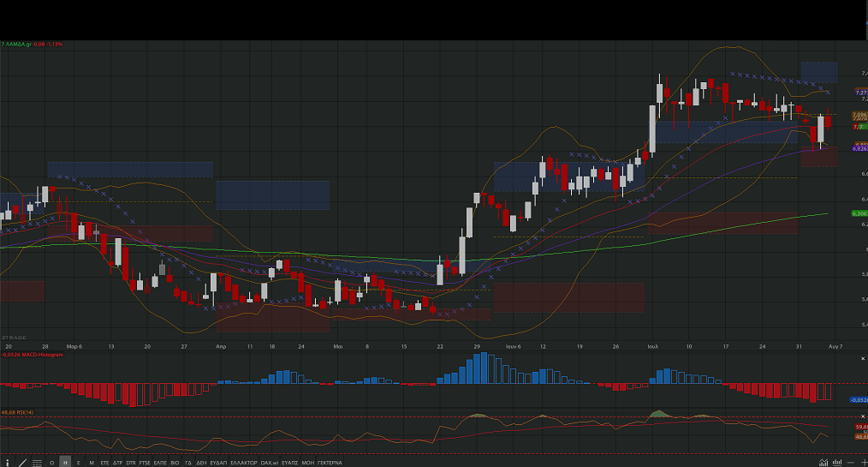
Task: Switch to the E (weekly) timeframe
Action: point(79,463)
